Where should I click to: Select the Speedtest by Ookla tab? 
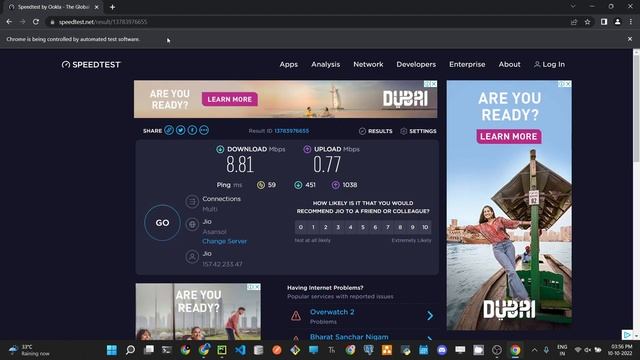click(53, 7)
